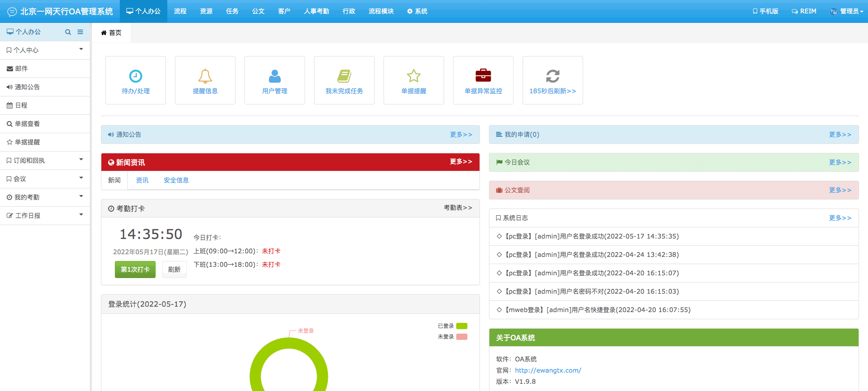Open 单据提醒 star icon tile
The height and width of the screenshot is (391, 868).
tap(414, 76)
